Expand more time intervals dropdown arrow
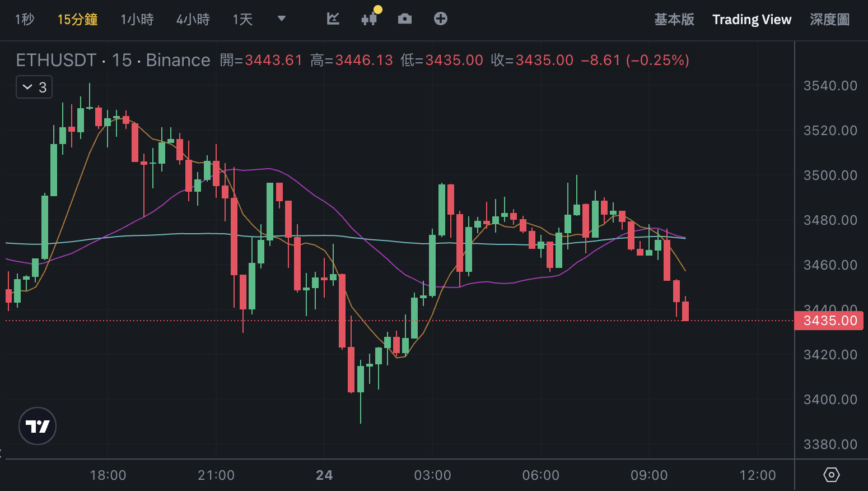 [x=282, y=19]
